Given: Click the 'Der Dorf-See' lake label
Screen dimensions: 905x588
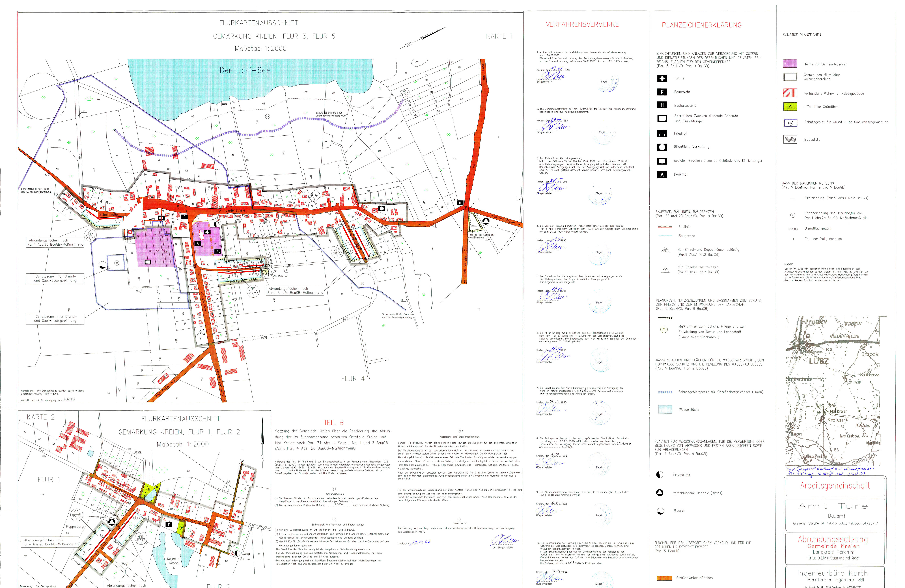Looking at the screenshot, I should [245, 70].
